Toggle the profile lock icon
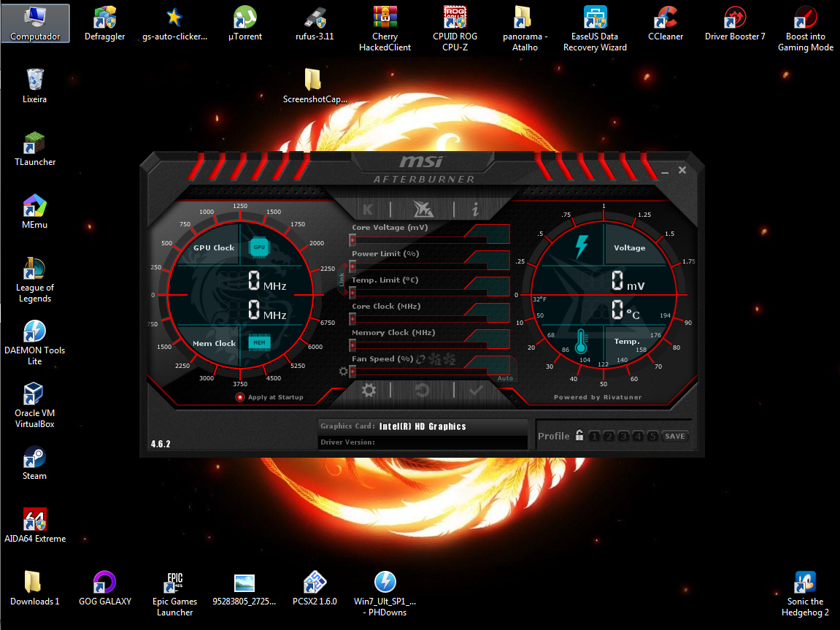This screenshot has height=630, width=840. click(579, 436)
